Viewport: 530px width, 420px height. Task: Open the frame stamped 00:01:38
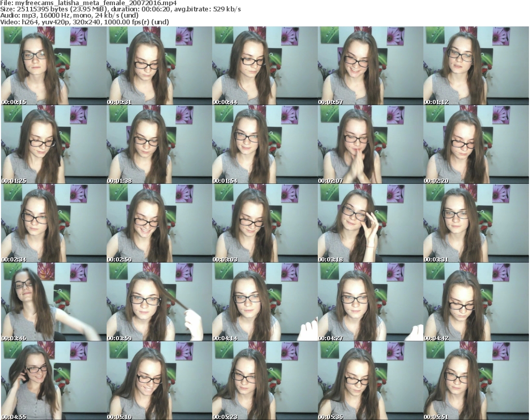point(159,144)
